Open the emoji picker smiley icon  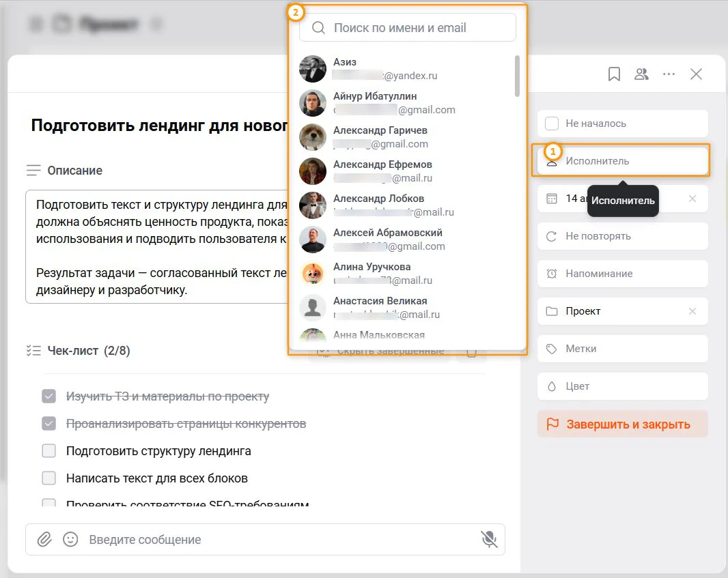coord(70,540)
